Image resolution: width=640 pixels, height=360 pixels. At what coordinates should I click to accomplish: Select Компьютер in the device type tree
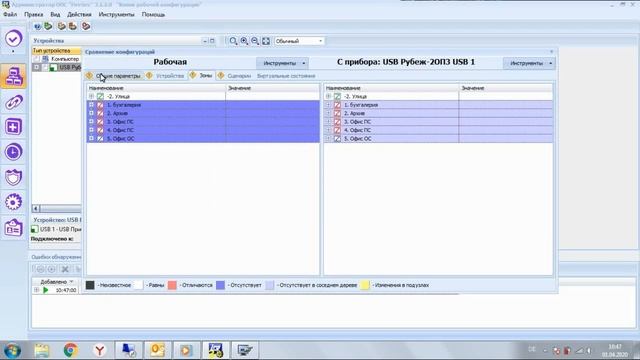[x=65, y=59]
